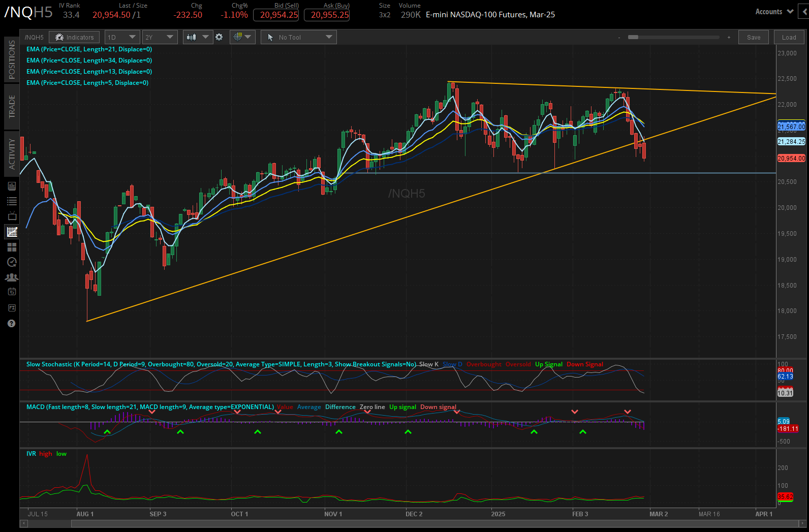Open the Indicators panel
Image resolution: width=809 pixels, height=532 pixels.
(74, 37)
